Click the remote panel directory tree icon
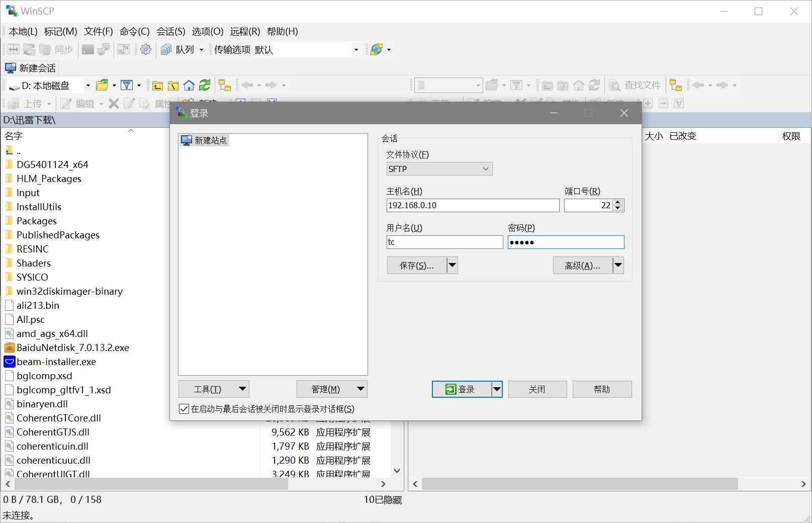The height and width of the screenshot is (523, 812). click(676, 85)
